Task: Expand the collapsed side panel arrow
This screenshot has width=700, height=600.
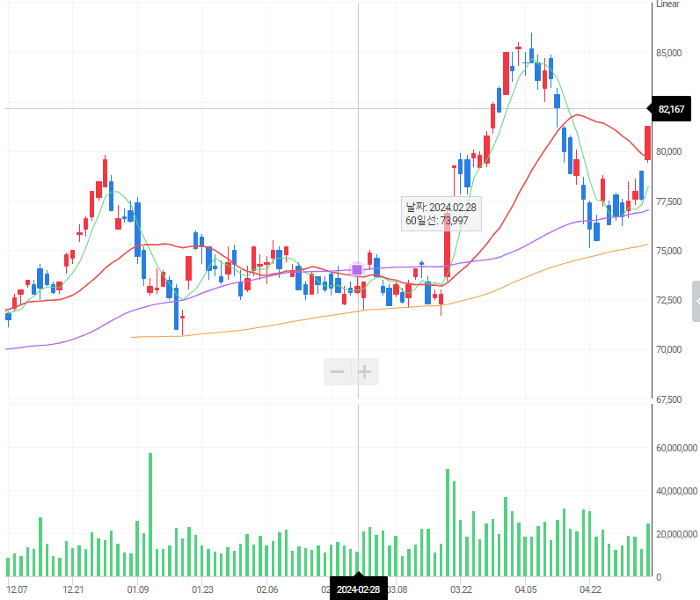Action: tap(696, 301)
